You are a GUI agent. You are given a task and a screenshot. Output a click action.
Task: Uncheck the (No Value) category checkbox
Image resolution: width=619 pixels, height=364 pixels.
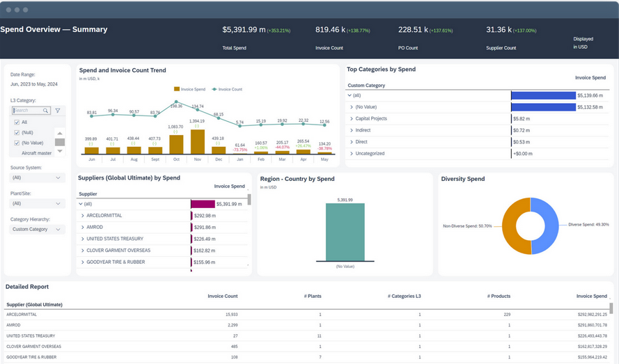[x=17, y=143]
